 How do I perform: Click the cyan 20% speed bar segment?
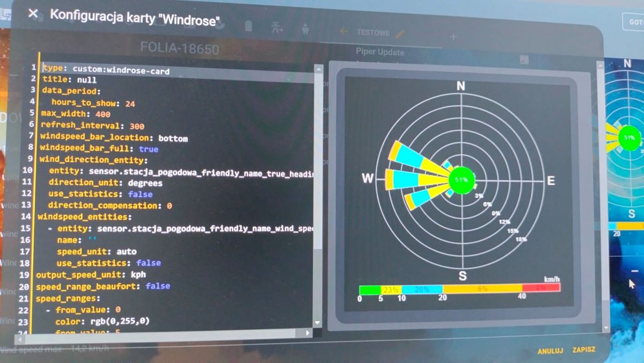(422, 289)
